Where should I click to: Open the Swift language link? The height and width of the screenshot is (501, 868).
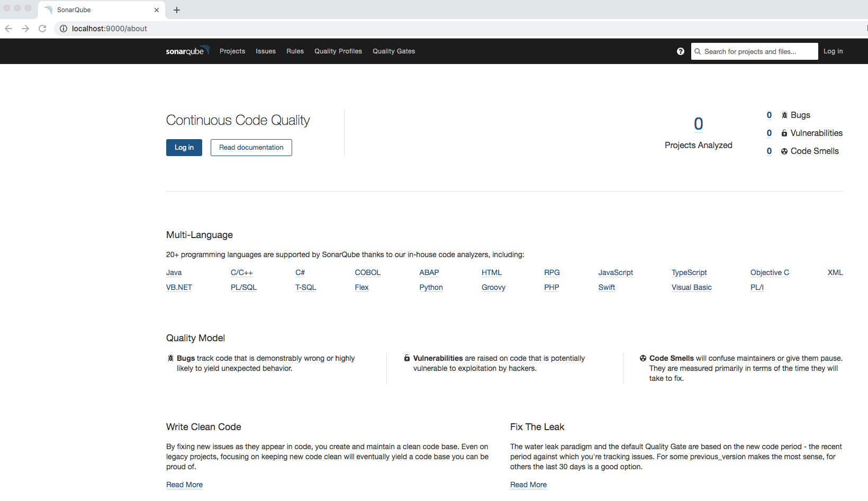[x=607, y=287]
